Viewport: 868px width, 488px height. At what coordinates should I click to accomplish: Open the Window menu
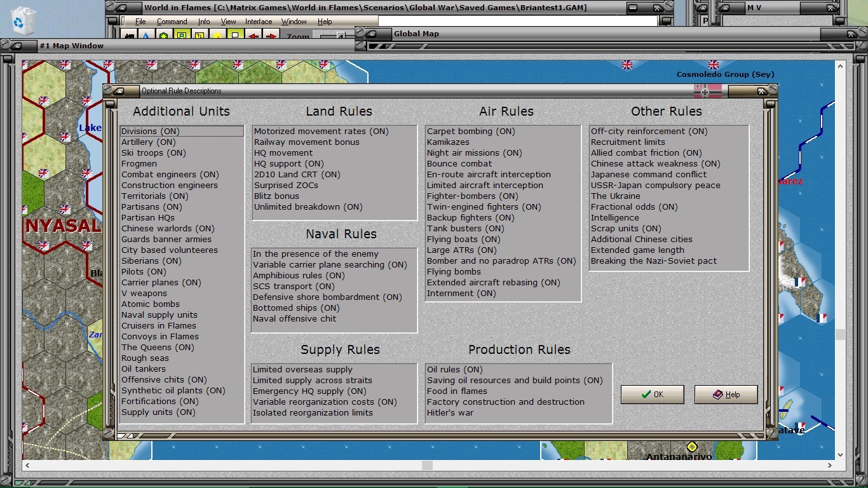tap(294, 22)
